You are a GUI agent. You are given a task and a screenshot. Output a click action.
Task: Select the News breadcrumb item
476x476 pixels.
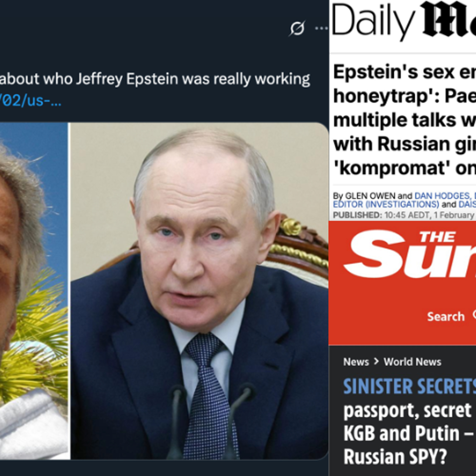356,362
